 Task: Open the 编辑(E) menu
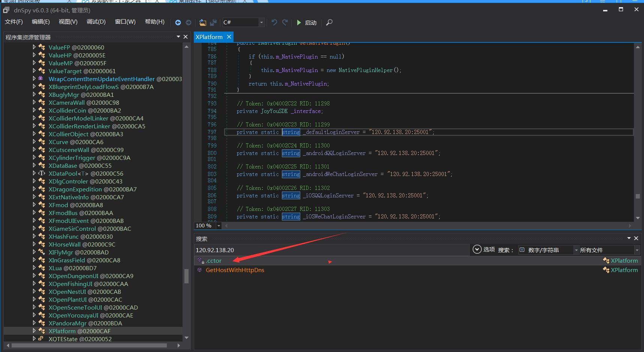point(41,22)
